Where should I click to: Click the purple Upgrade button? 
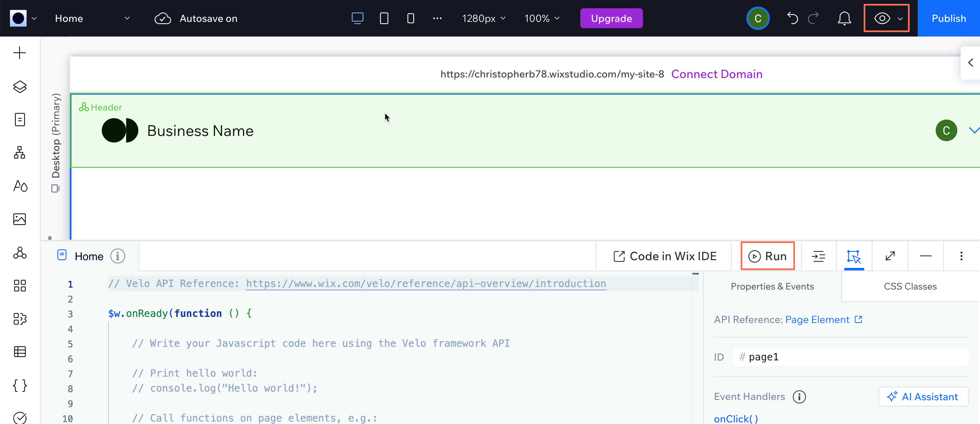[x=611, y=18]
